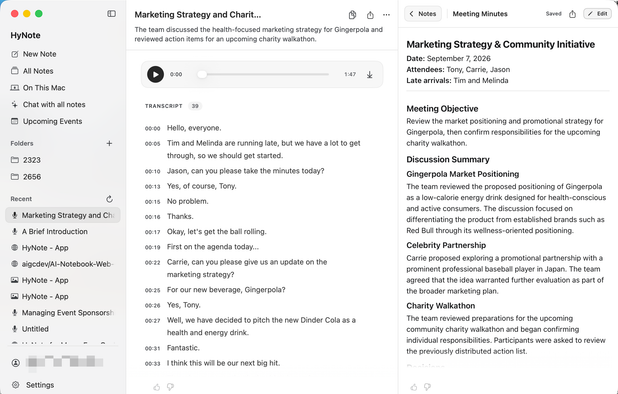Go to All Notes
This screenshot has height=394, width=618.
click(x=38, y=71)
